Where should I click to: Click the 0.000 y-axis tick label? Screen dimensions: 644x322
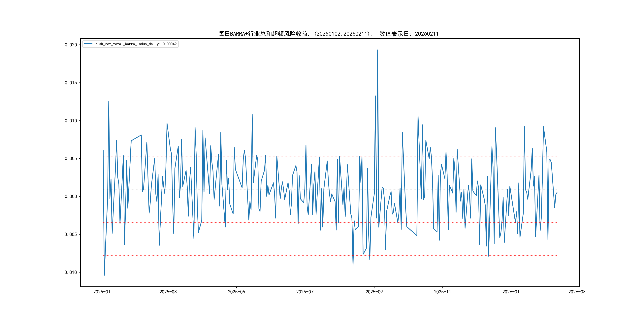tap(71, 197)
